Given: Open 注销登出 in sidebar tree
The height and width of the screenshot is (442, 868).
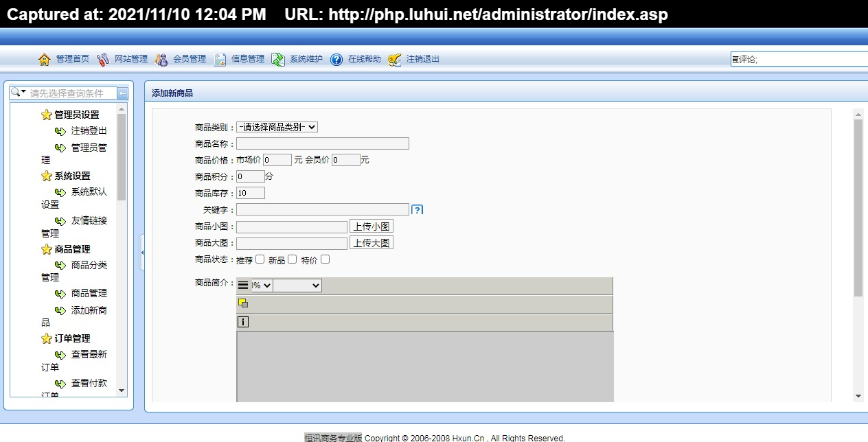Looking at the screenshot, I should coord(89,131).
